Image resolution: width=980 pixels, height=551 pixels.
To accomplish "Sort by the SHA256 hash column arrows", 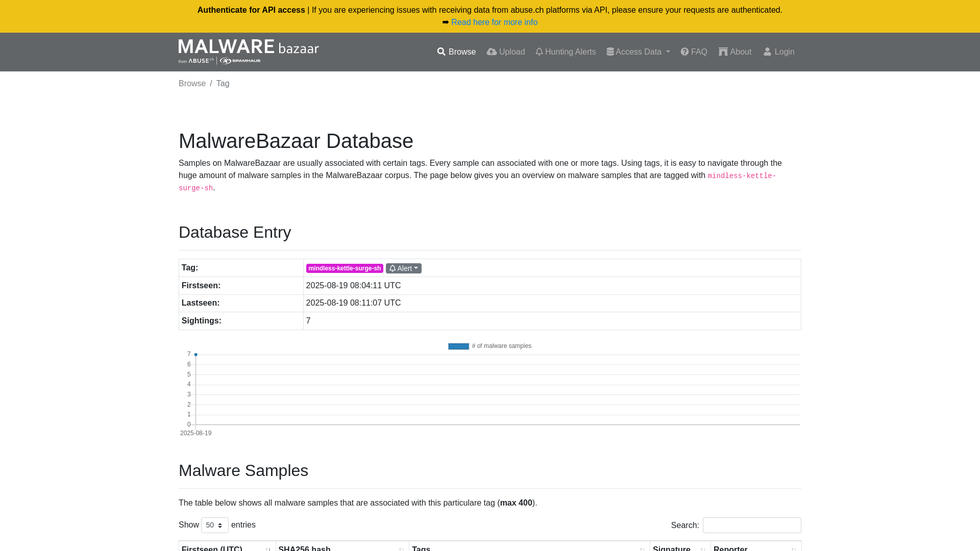I will (x=401, y=548).
